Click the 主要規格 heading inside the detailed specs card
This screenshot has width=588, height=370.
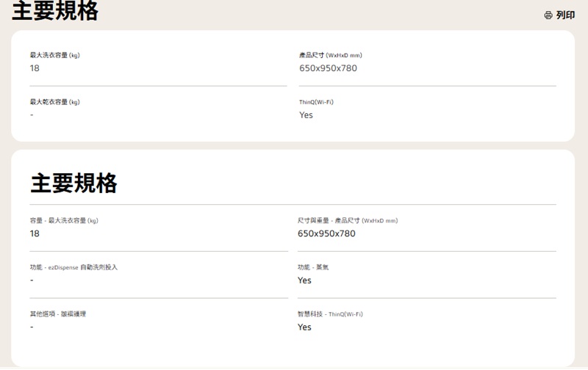pyautogui.click(x=73, y=183)
